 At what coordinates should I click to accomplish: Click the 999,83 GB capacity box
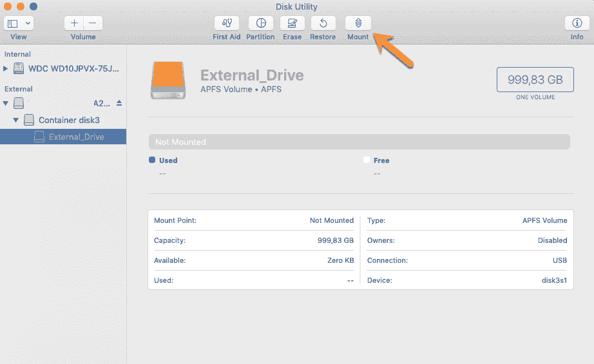(x=535, y=79)
